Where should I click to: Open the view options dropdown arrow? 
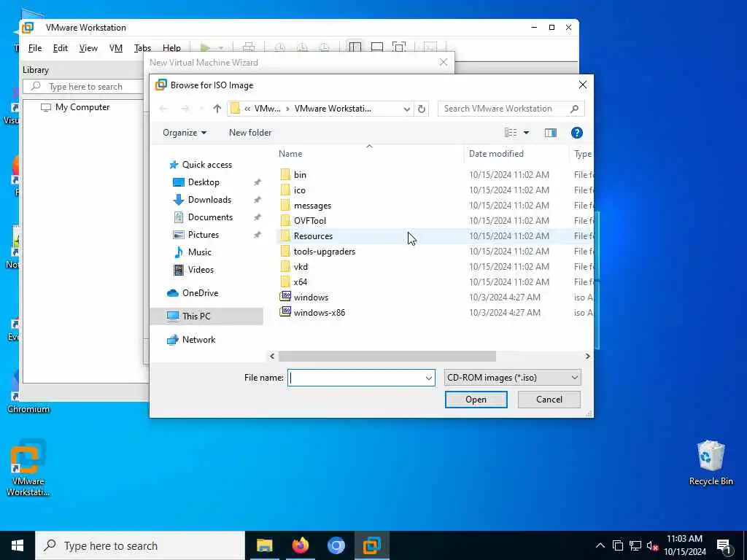tap(527, 133)
